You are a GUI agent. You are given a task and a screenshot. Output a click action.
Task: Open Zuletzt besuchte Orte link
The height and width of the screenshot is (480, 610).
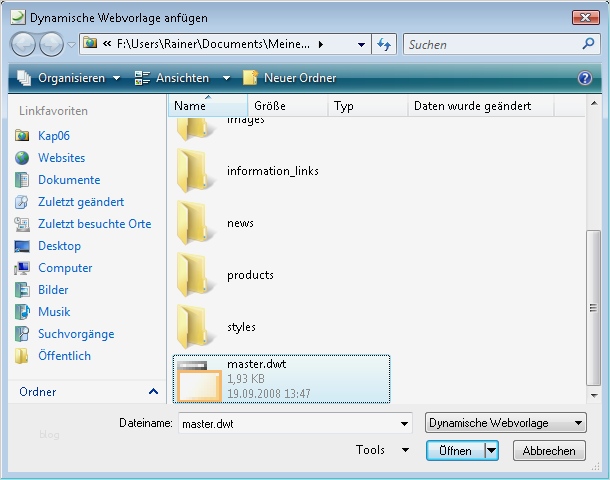click(x=95, y=224)
